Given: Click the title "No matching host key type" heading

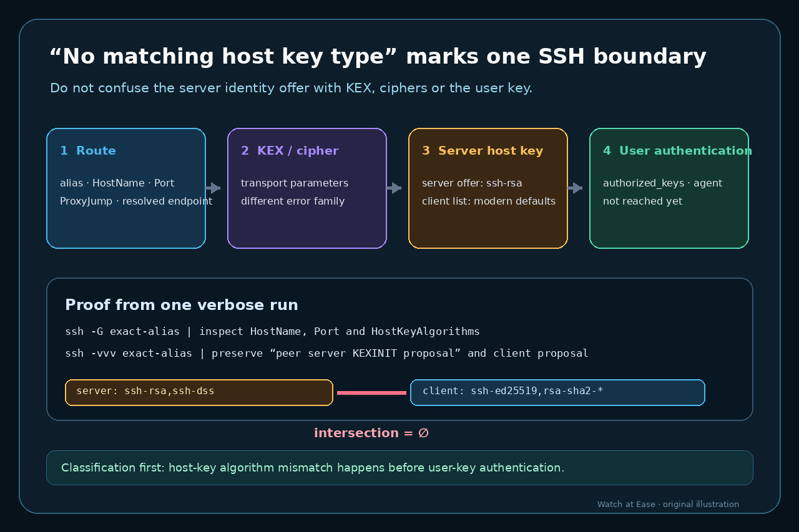Looking at the screenshot, I should [x=378, y=57].
